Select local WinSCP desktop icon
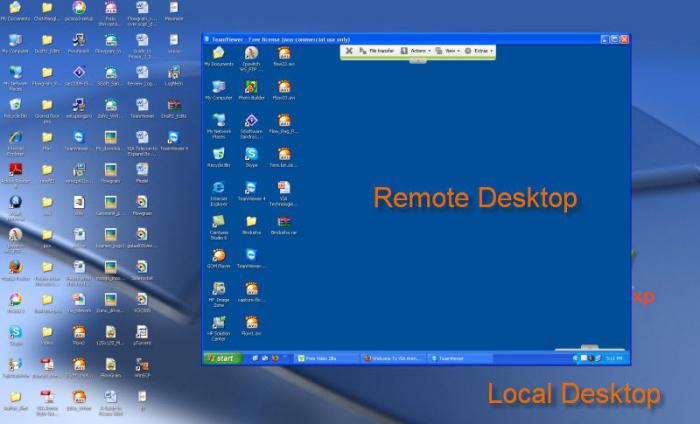The height and width of the screenshot is (424, 700). point(142,369)
